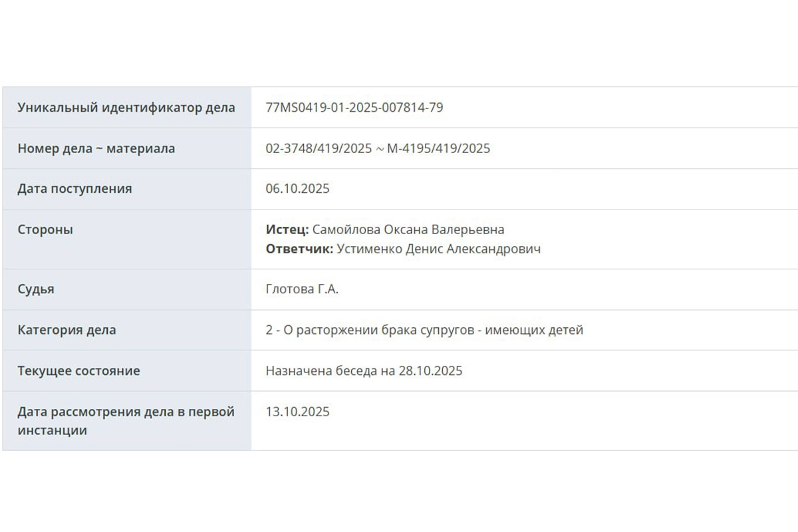Click the "Дата поступления" label
798x532 pixels.
[x=74, y=189]
